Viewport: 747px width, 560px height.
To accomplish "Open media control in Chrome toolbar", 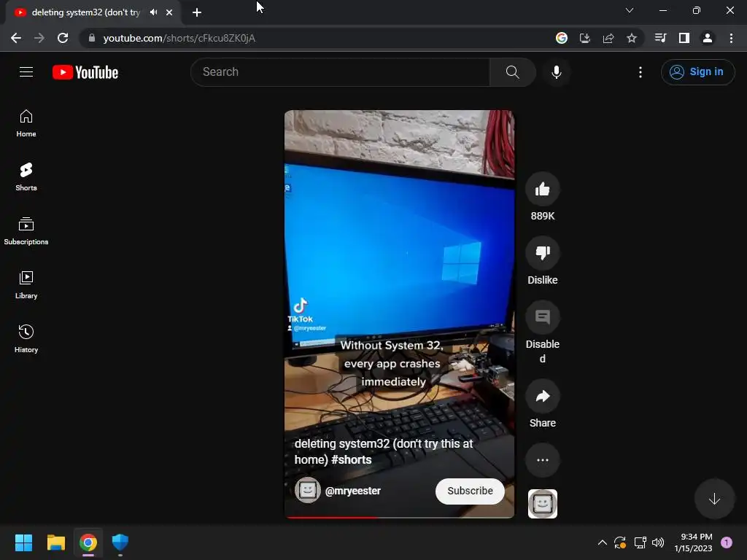I will 660,38.
